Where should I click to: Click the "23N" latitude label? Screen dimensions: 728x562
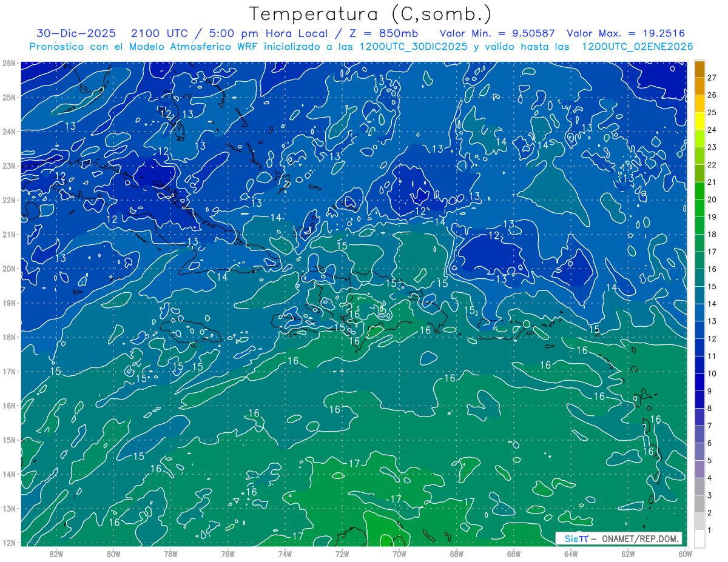pos(8,166)
